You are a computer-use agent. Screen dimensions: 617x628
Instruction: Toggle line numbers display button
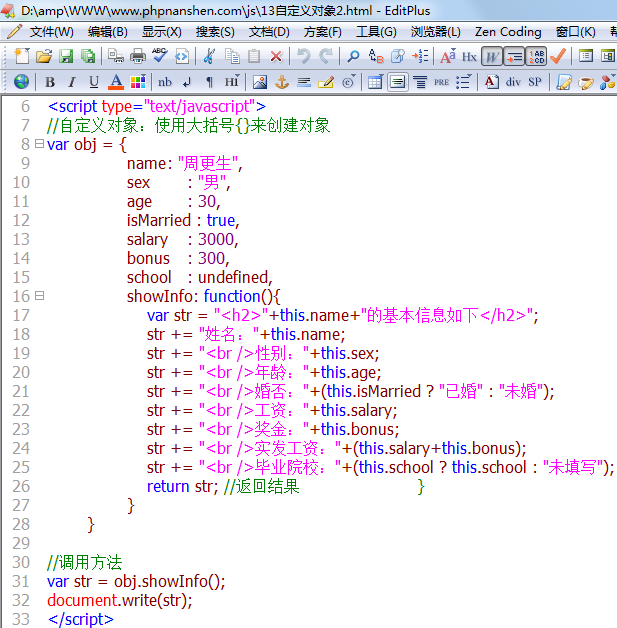(536, 56)
